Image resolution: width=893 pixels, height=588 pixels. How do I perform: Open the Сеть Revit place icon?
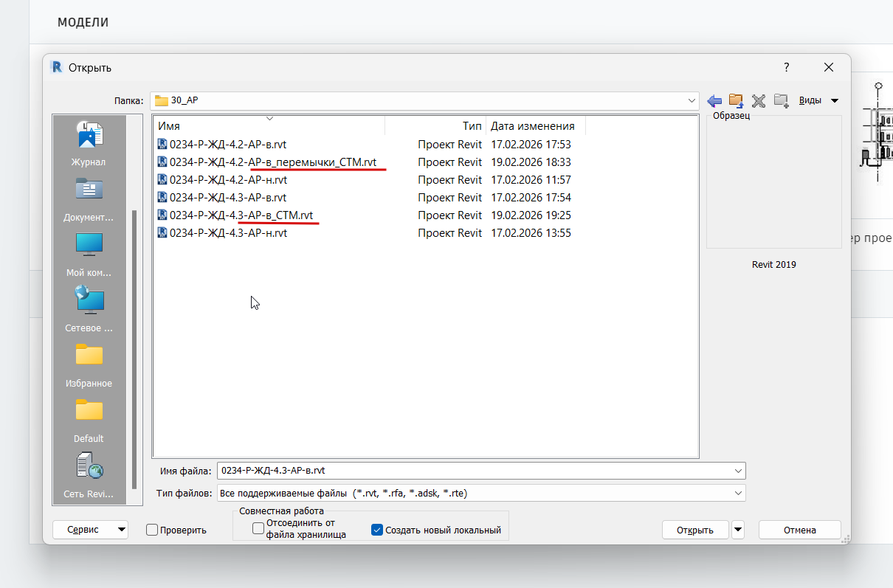(x=89, y=466)
